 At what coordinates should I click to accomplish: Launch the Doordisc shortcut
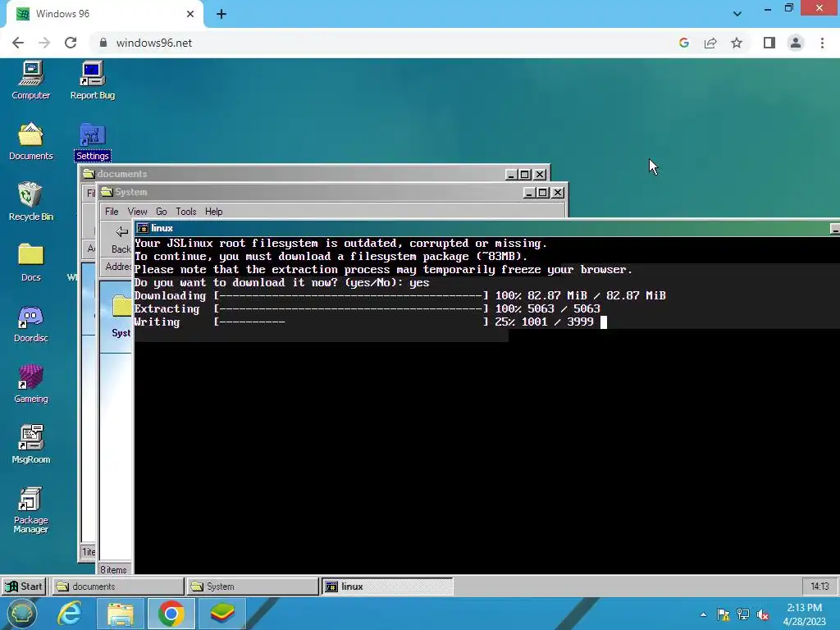pyautogui.click(x=30, y=323)
